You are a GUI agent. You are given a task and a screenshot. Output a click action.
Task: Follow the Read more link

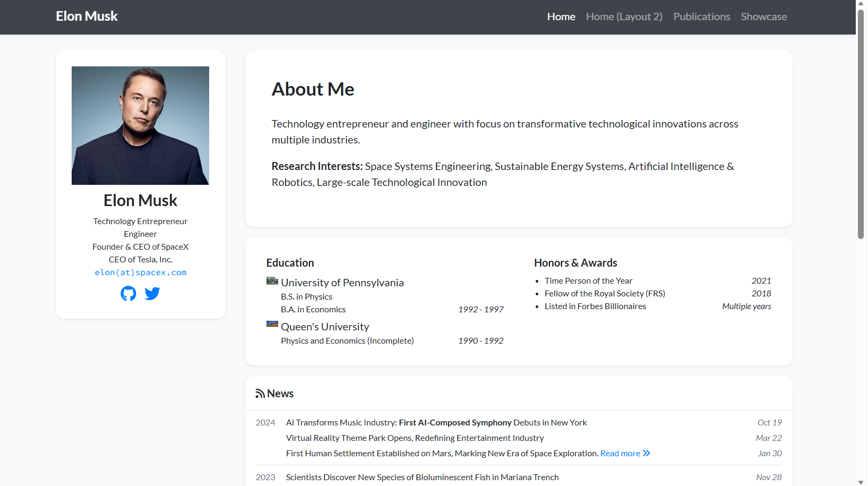(x=620, y=454)
